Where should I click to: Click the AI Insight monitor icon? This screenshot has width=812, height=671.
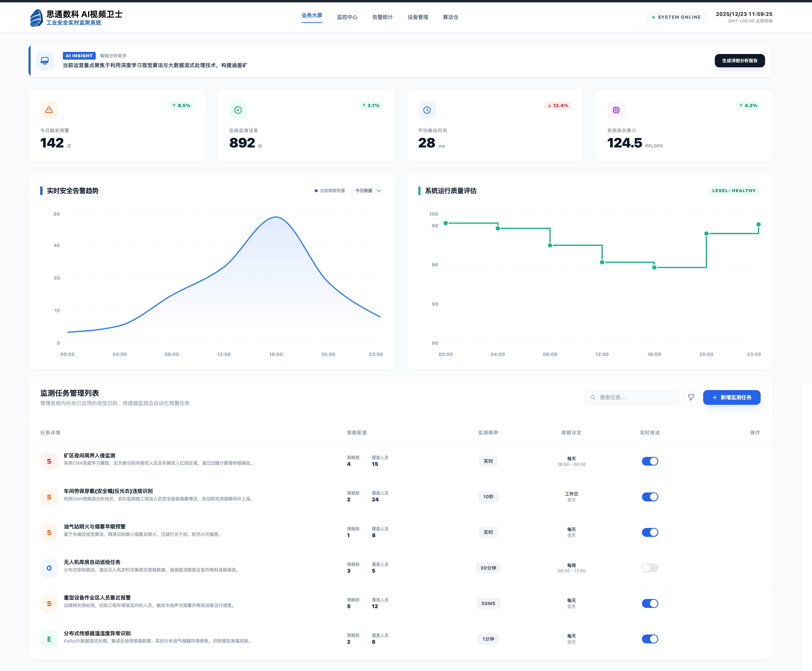pyautogui.click(x=45, y=61)
